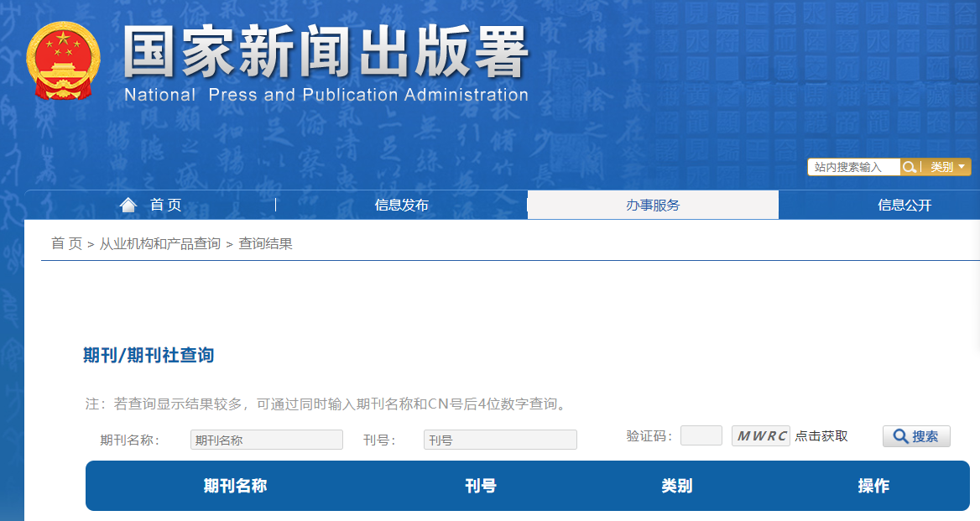This screenshot has width=980, height=521.
Task: Open the 信息发布 navigation tab
Action: 402,205
